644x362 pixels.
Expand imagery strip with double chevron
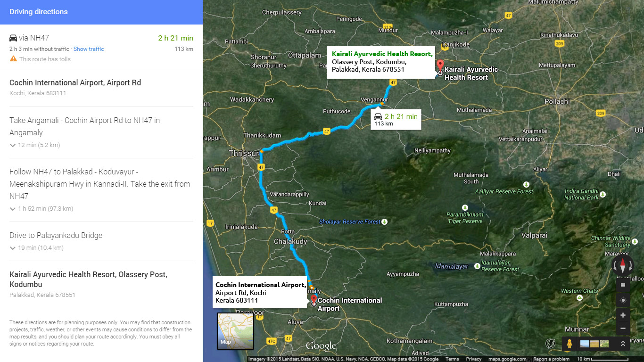(x=623, y=344)
